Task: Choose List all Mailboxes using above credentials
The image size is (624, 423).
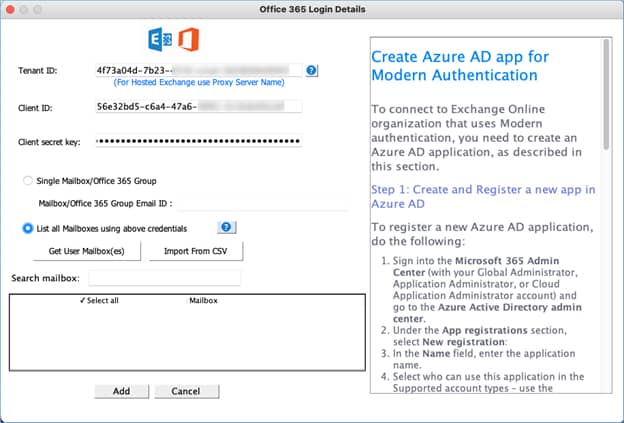Action: pos(28,228)
